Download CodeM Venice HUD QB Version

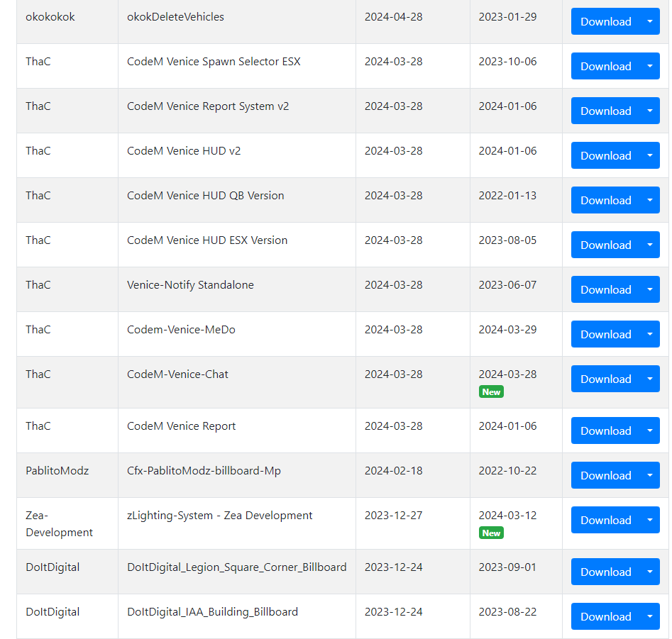coord(605,200)
